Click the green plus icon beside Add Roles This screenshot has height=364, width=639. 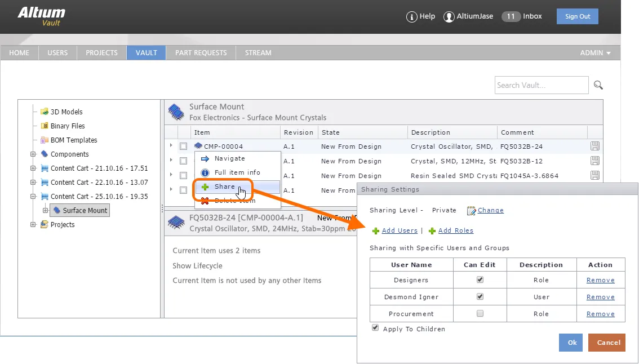point(432,231)
